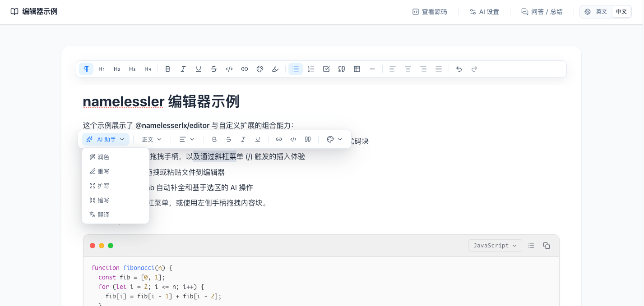Insert a task checklist
This screenshot has width=644, height=306.
pyautogui.click(x=326, y=69)
